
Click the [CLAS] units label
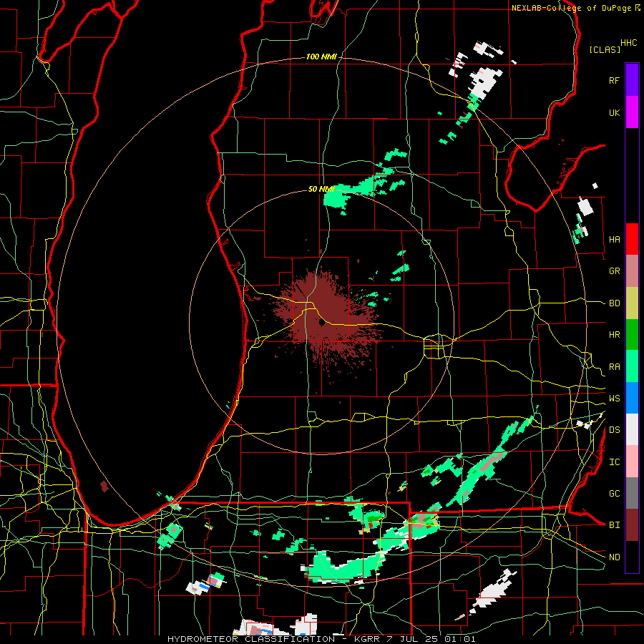605,49
